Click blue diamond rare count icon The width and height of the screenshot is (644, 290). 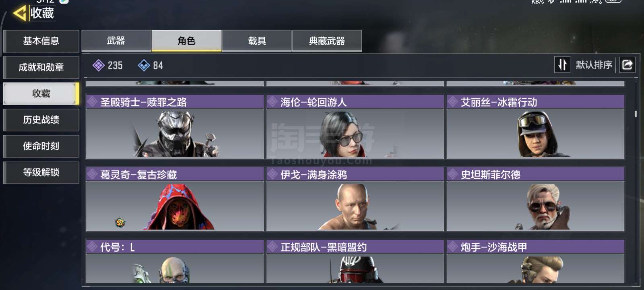[144, 65]
